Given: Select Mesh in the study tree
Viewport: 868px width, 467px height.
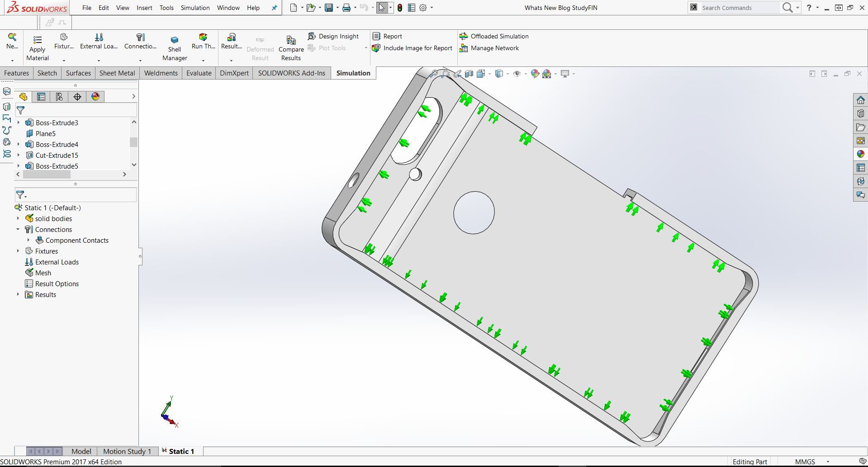Looking at the screenshot, I should [x=43, y=273].
